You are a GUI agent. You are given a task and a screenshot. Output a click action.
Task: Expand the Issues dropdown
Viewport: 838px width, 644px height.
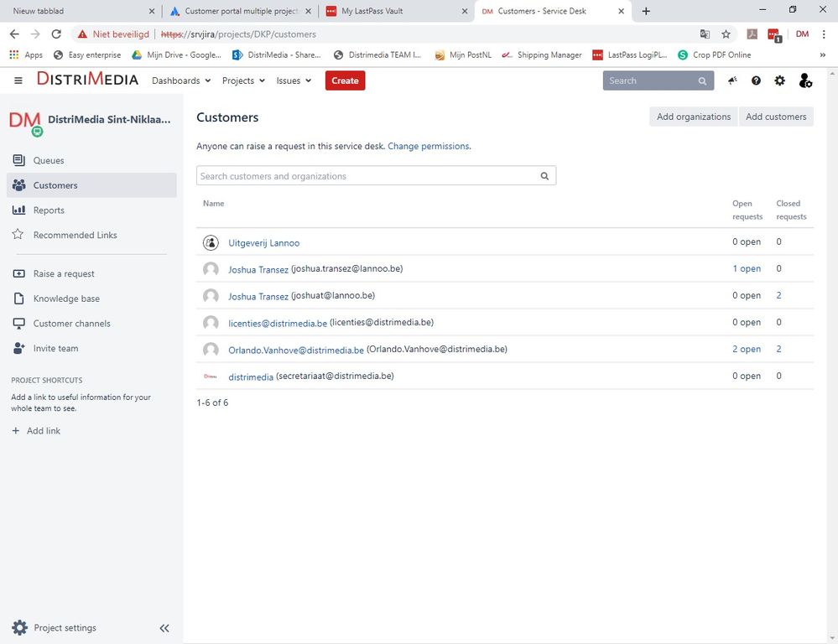click(x=294, y=80)
